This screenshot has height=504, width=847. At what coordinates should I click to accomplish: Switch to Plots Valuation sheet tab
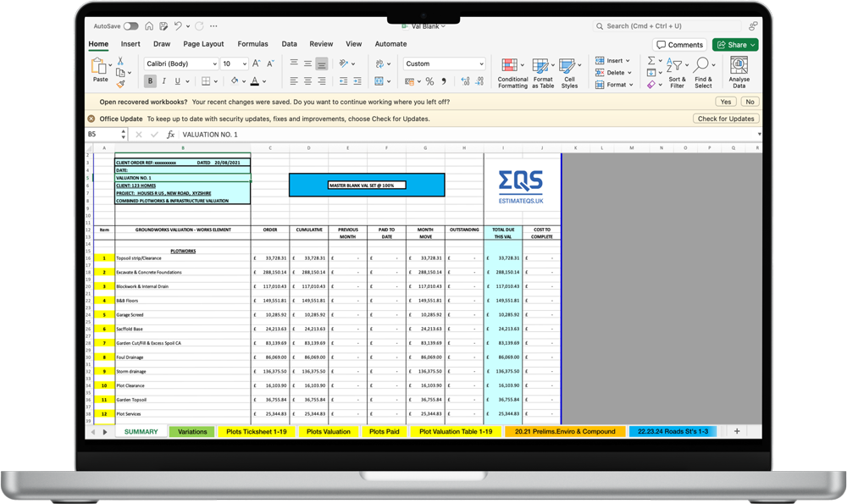pyautogui.click(x=329, y=432)
